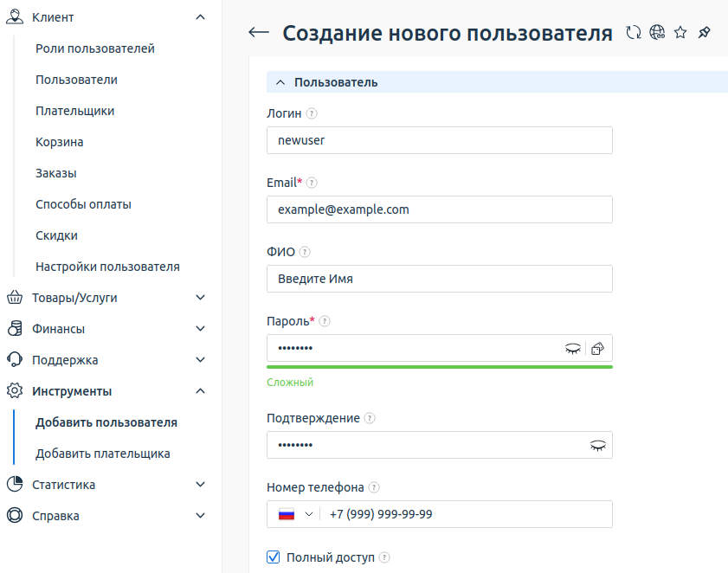
Task: Show password in the Пароль field
Action: [572, 349]
